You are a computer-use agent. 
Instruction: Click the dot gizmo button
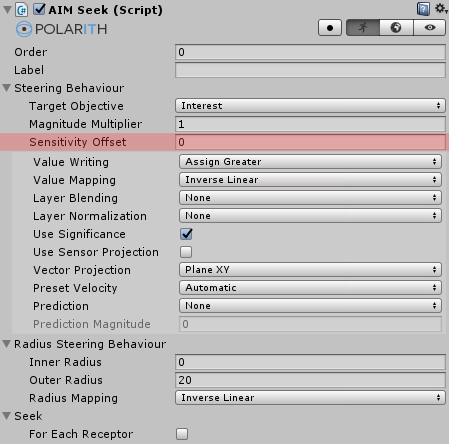tap(330, 28)
